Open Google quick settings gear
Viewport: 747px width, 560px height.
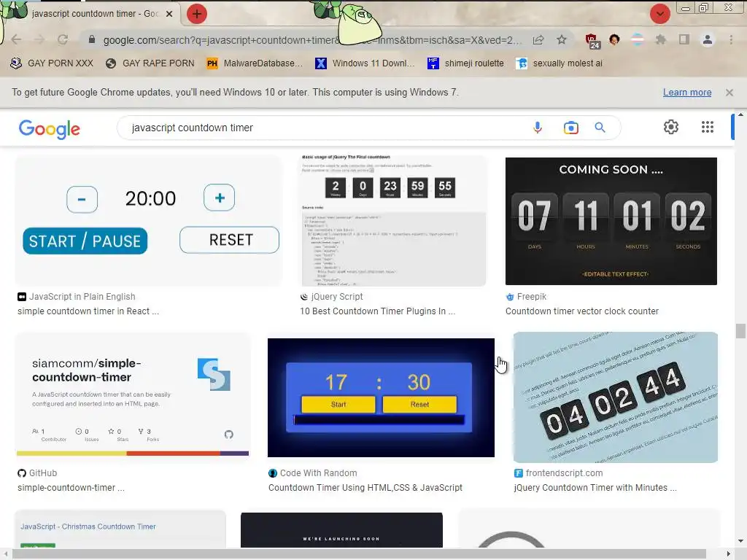pos(671,127)
